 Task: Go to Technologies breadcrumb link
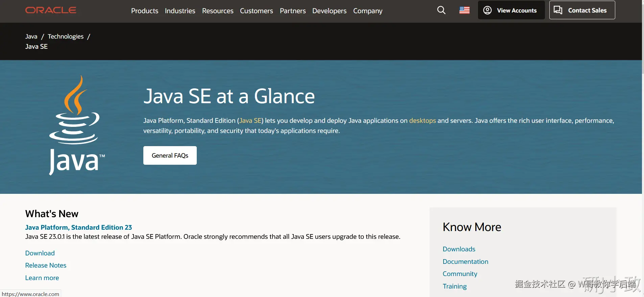(66, 37)
